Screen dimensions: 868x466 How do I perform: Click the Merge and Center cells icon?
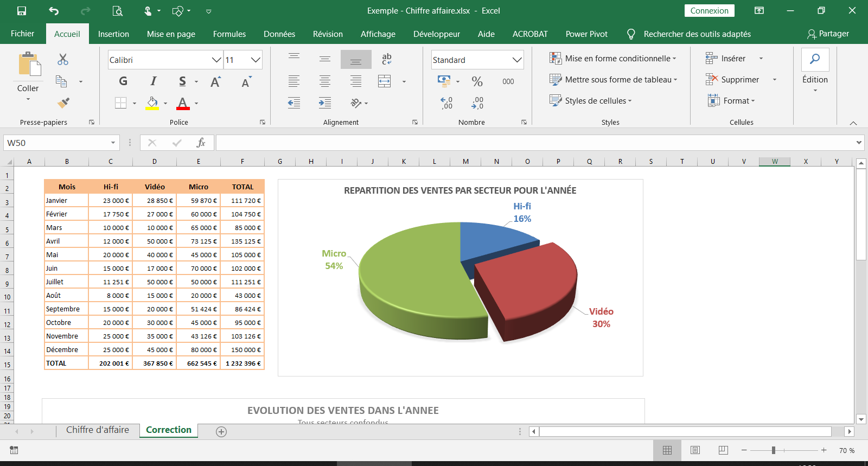coord(385,81)
